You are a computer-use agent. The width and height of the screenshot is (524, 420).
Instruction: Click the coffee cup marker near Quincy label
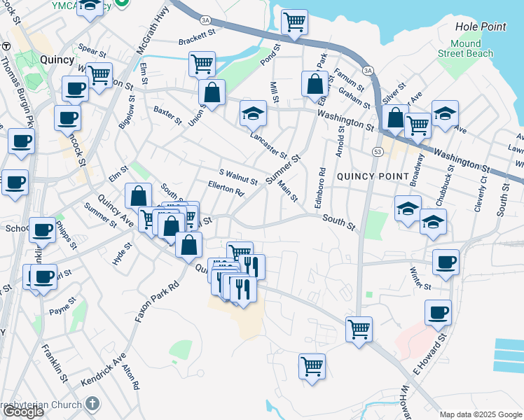click(x=75, y=89)
